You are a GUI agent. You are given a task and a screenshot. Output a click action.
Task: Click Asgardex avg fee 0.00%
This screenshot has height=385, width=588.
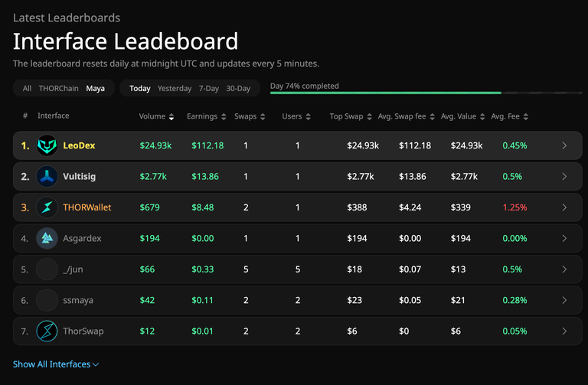click(514, 238)
